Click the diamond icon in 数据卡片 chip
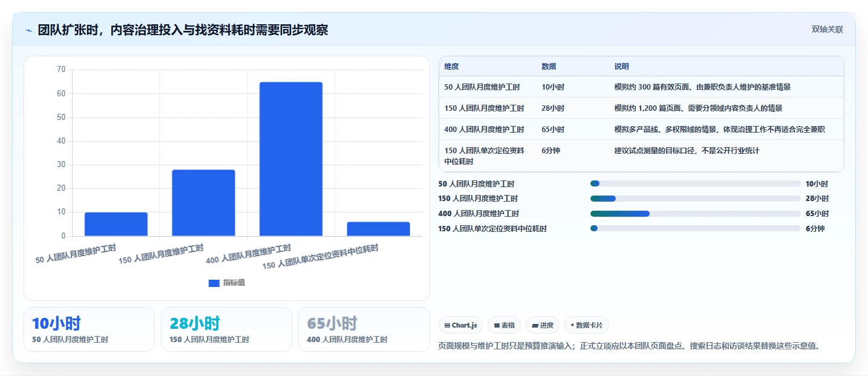This screenshot has width=868, height=376. pyautogui.click(x=572, y=325)
